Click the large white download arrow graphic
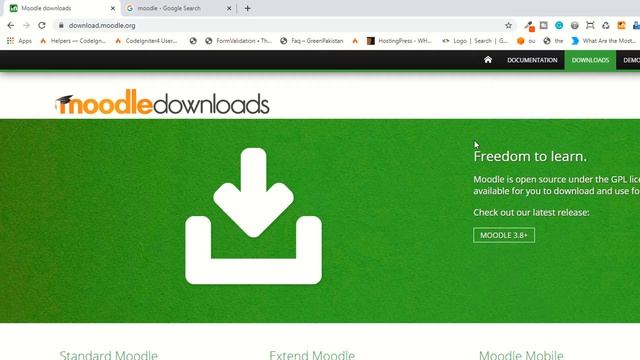The image size is (640, 360). click(253, 216)
